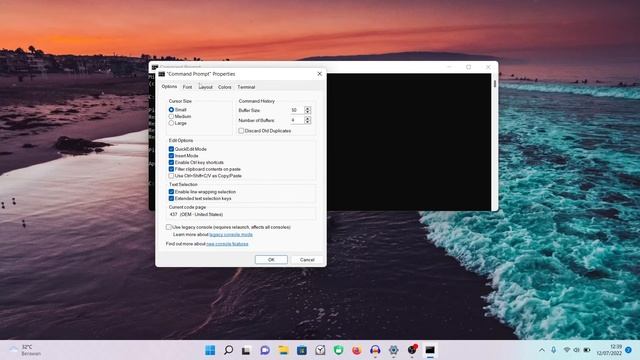
Task: Click OK to apply properties
Action: pos(271,260)
